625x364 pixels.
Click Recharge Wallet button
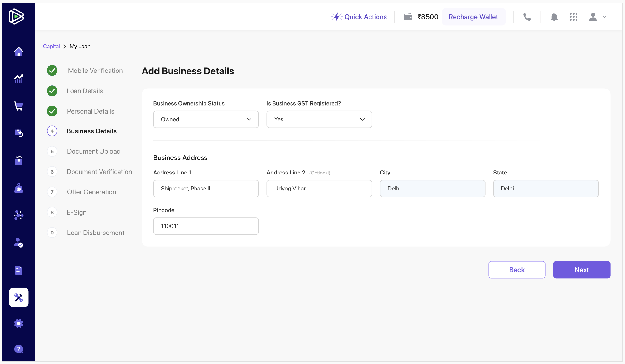coord(473,17)
